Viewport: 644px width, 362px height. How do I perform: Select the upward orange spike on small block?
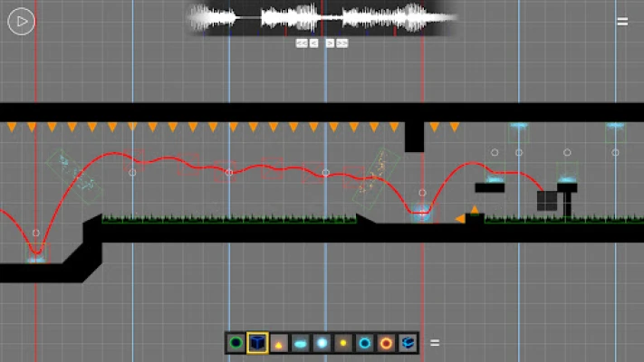475,210
